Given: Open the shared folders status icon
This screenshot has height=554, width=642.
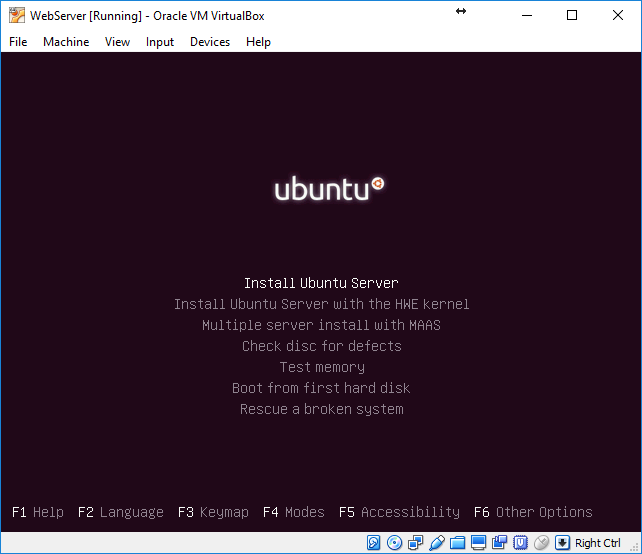Looking at the screenshot, I should [x=458, y=543].
